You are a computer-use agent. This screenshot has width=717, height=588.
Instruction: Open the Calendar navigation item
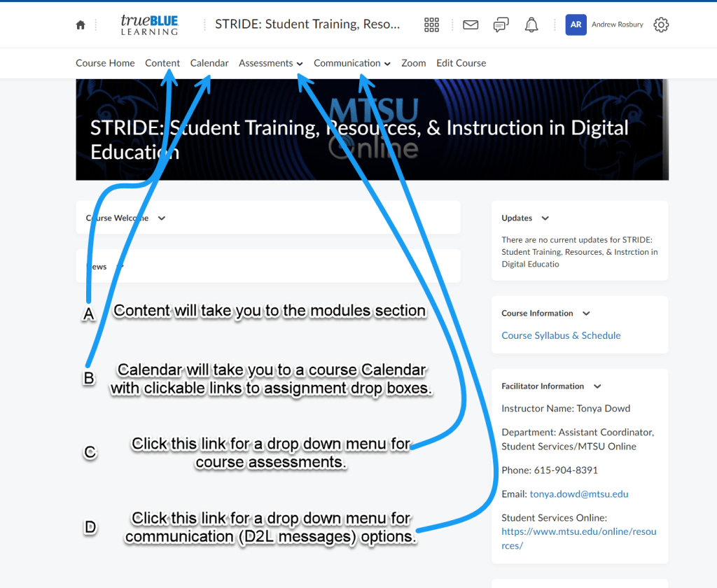[x=209, y=63]
